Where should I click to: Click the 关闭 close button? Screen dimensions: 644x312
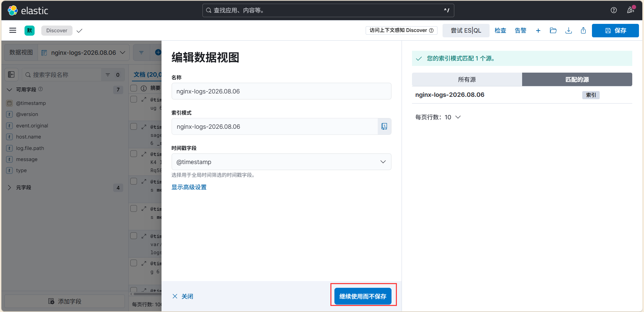coord(183,296)
